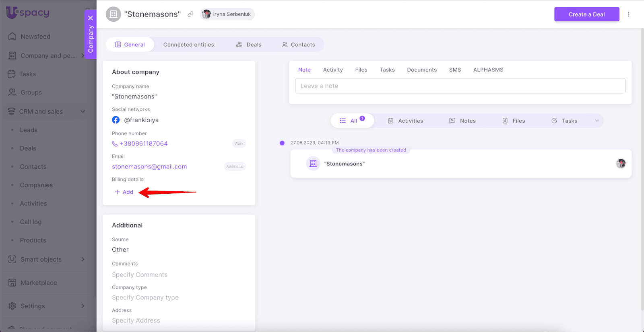Click the Facebook icon under Social networks
Screen dimensions: 644x332
pyautogui.click(x=116, y=120)
